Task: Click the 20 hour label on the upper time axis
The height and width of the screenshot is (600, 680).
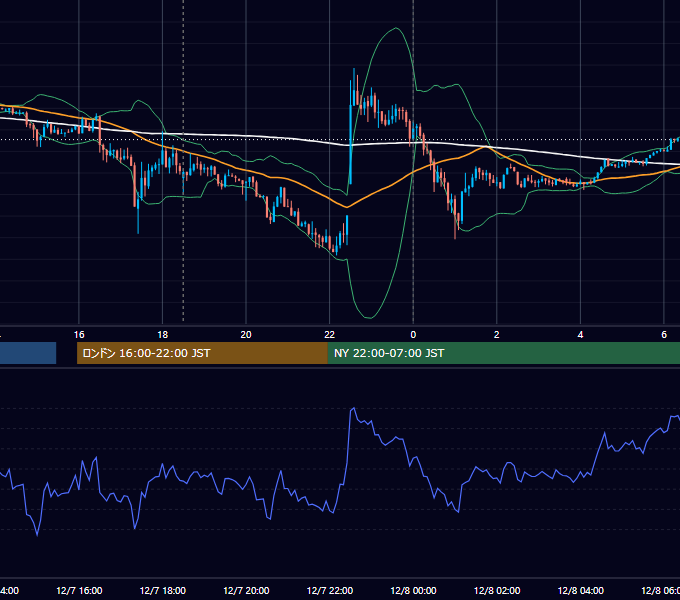Action: [x=246, y=335]
